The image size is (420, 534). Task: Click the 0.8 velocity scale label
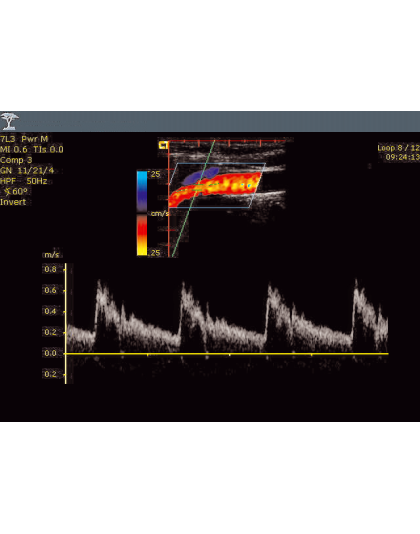coord(50,269)
